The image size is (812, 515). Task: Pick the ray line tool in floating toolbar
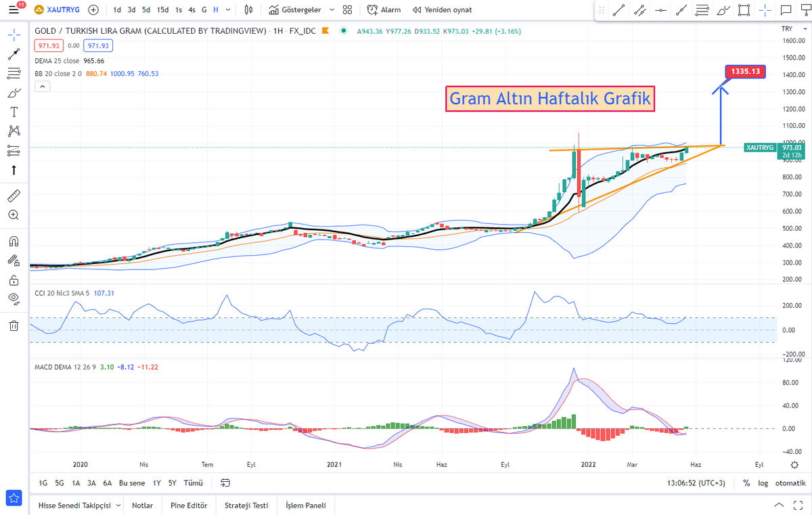[x=681, y=10]
